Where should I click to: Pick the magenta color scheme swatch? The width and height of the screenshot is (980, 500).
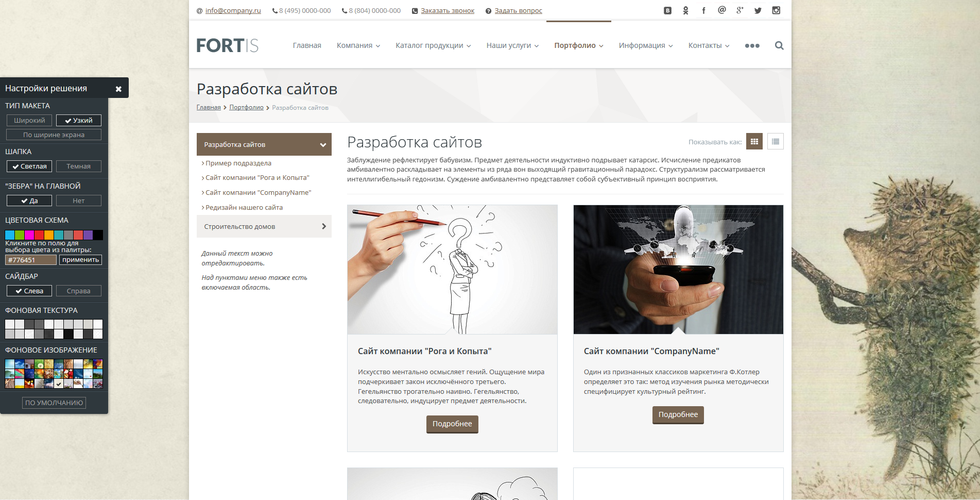coord(29,235)
